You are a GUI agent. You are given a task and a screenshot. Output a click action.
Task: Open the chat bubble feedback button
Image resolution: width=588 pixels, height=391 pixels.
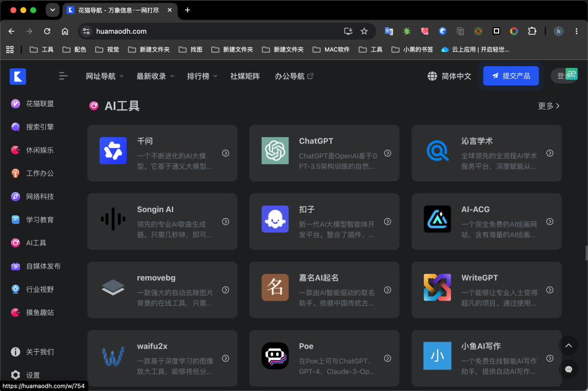(x=568, y=369)
